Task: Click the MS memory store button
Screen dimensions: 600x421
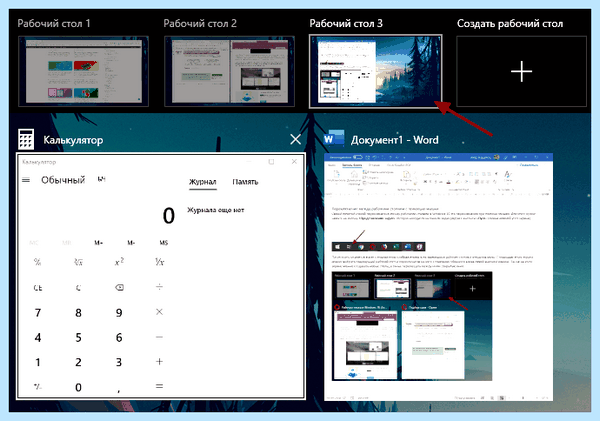Action: (x=163, y=243)
